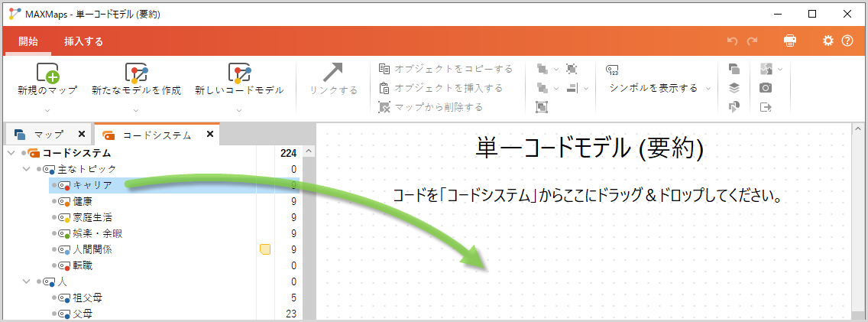Click the memo note icon beside 人間関係
The height and width of the screenshot is (322, 868).
(x=265, y=249)
